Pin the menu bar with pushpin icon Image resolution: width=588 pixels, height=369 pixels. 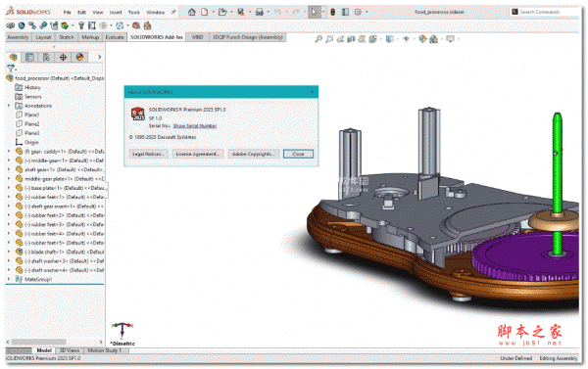click(173, 12)
